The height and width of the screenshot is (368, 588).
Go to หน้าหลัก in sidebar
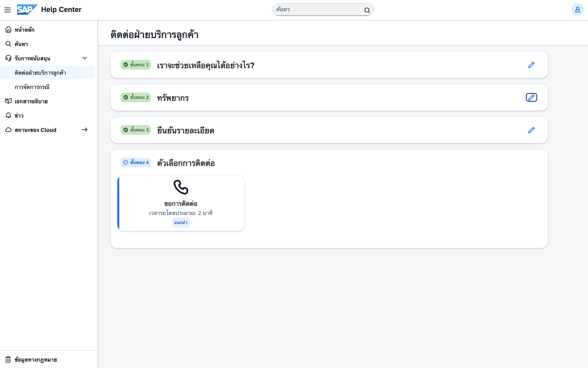(x=24, y=30)
